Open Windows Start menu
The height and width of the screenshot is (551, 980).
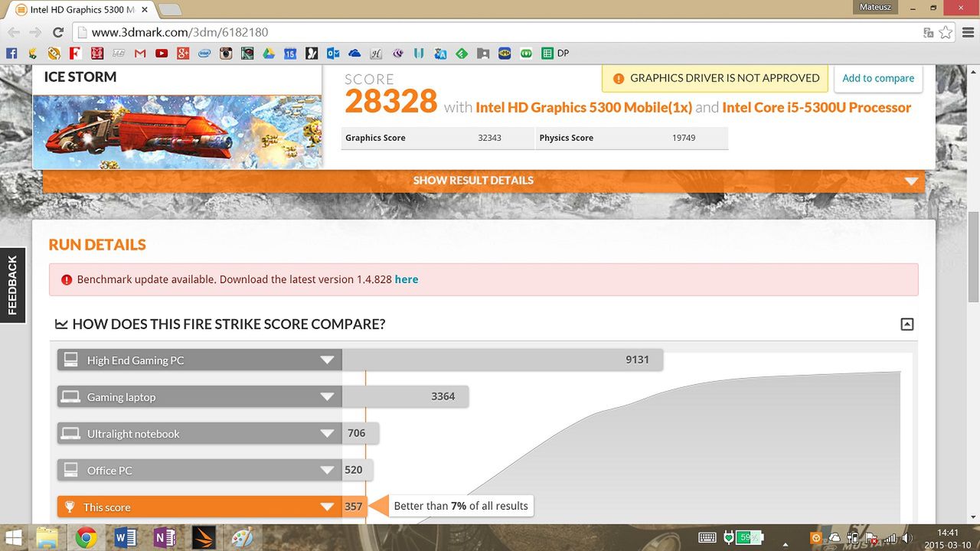[13, 537]
